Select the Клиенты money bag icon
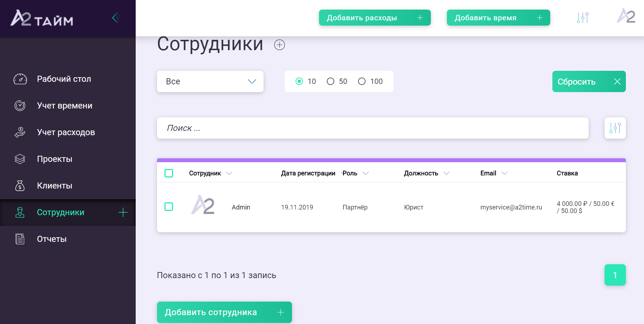Screen dimensions: 644x324 20,185
